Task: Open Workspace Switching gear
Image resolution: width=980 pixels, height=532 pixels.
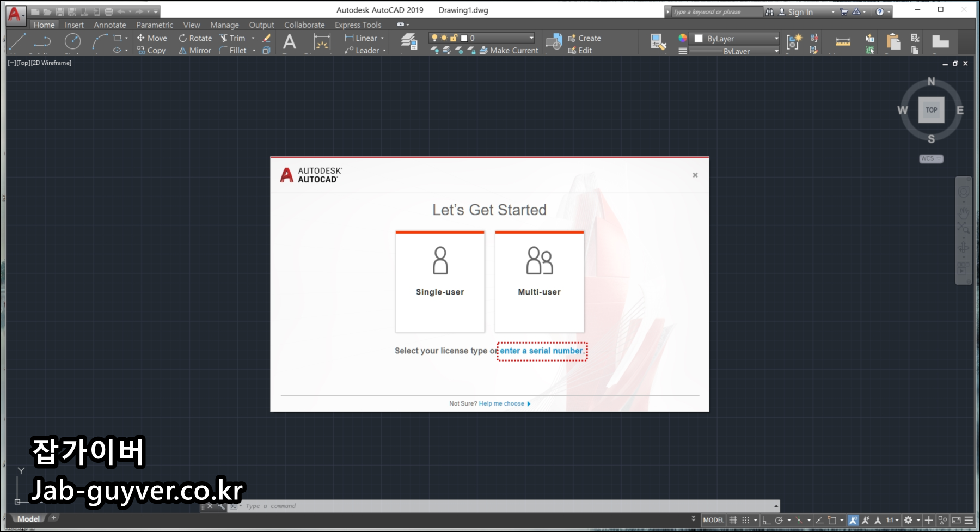Action: point(908,520)
